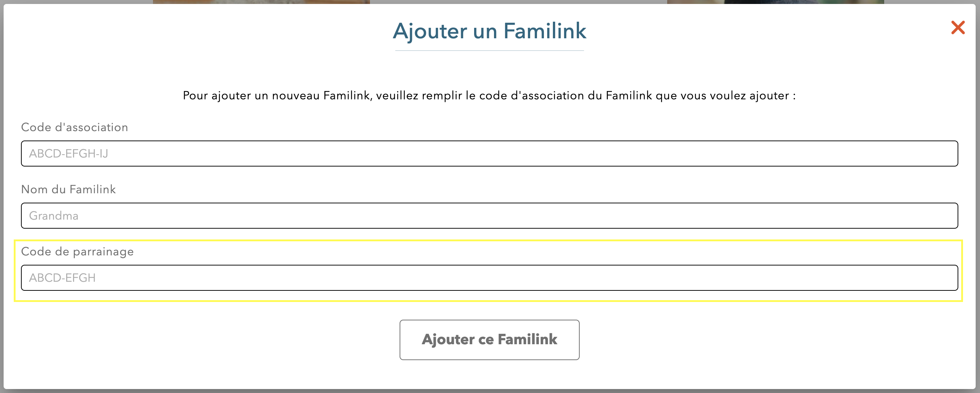980x393 pixels.
Task: Click the Ajouter un Familink title
Action: click(x=489, y=32)
